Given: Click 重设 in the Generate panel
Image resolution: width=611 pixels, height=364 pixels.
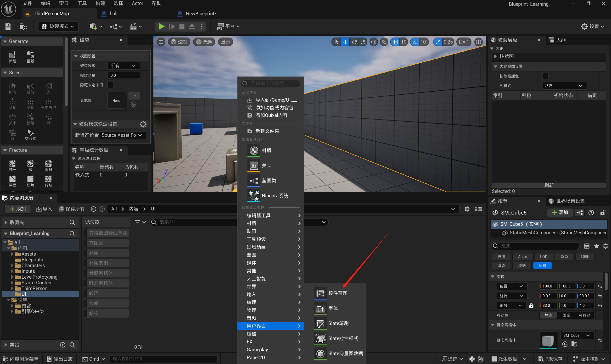Looking at the screenshot, I should click(30, 57).
